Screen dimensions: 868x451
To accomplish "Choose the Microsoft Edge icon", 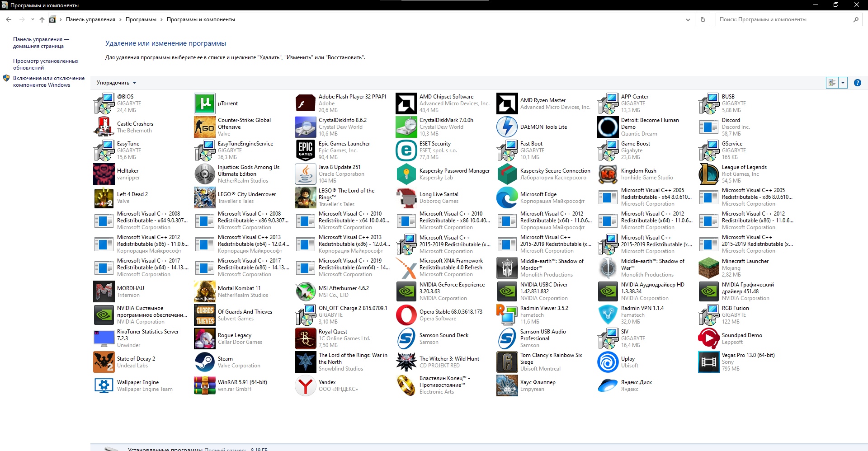I will click(507, 197).
